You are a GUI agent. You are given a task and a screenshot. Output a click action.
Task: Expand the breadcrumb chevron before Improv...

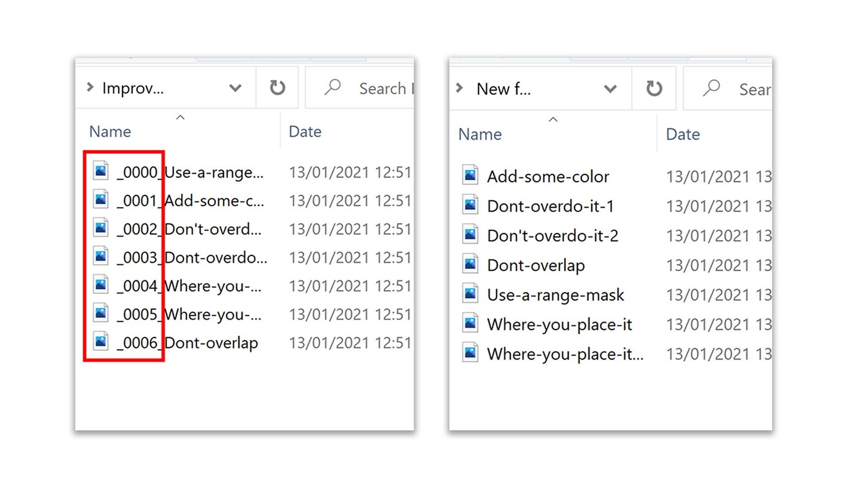point(90,87)
